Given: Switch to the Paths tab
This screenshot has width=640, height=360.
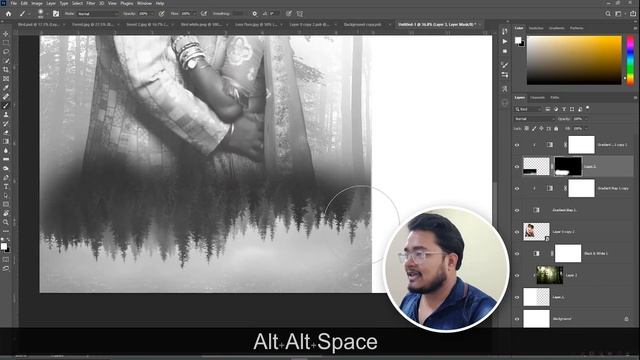Looking at the screenshot, I should click(554, 98).
